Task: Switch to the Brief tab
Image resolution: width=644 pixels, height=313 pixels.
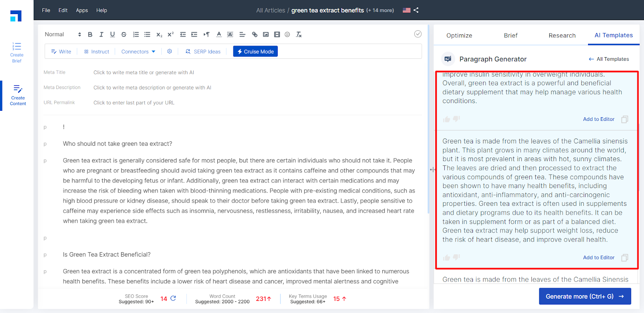Action: 511,35
